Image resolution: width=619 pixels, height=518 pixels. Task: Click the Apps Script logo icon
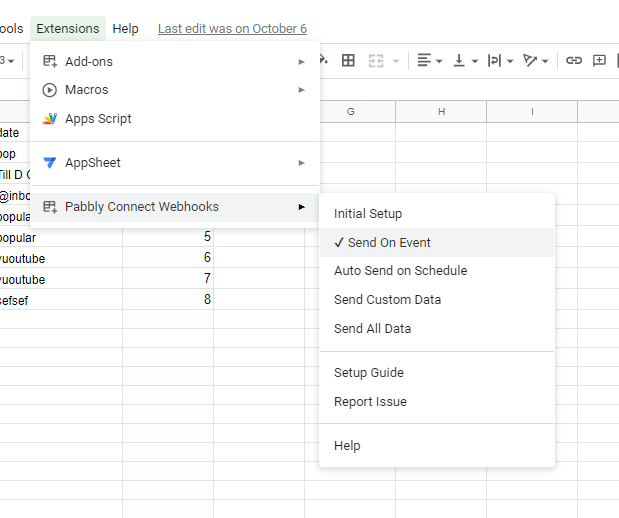[x=50, y=118]
